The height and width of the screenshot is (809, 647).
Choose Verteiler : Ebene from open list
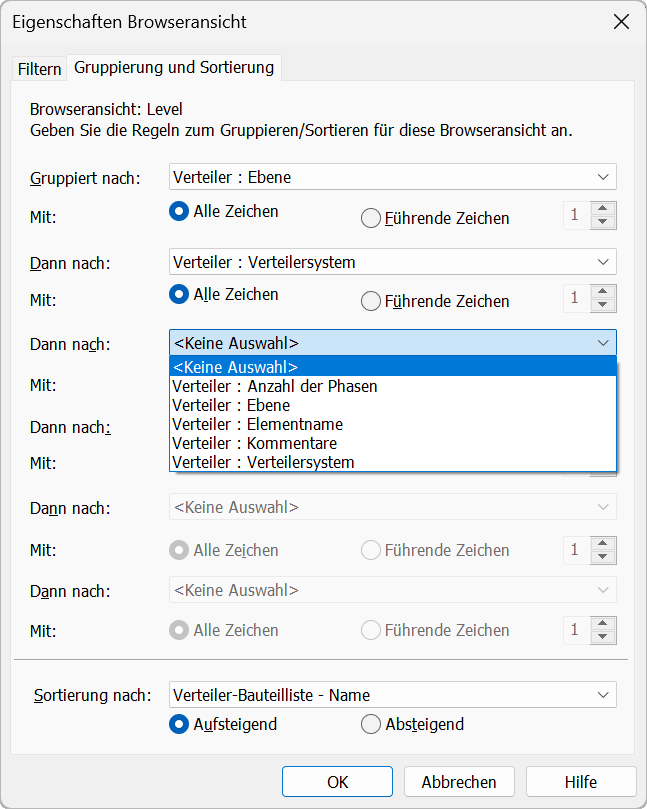[232, 405]
